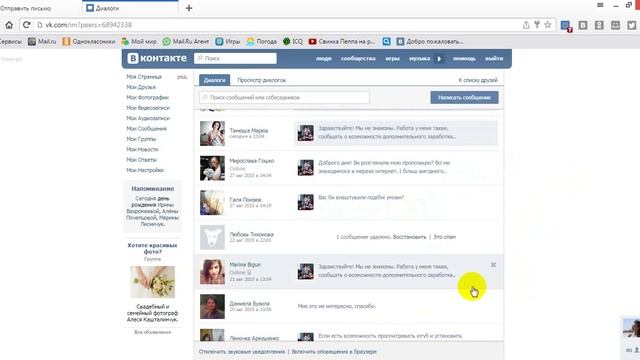Switch to Просмотр диалогов tab
This screenshot has height=360, width=640.
coord(262,80)
